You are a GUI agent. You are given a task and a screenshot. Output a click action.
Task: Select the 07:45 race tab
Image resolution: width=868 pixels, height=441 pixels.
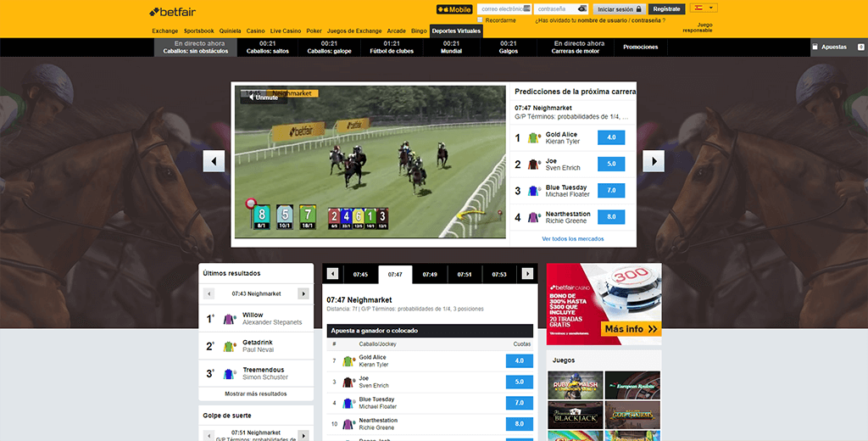(x=360, y=274)
